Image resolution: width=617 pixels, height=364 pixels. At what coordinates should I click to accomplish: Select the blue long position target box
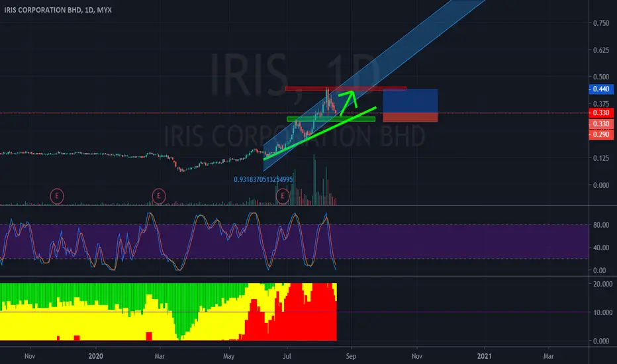[410, 101]
